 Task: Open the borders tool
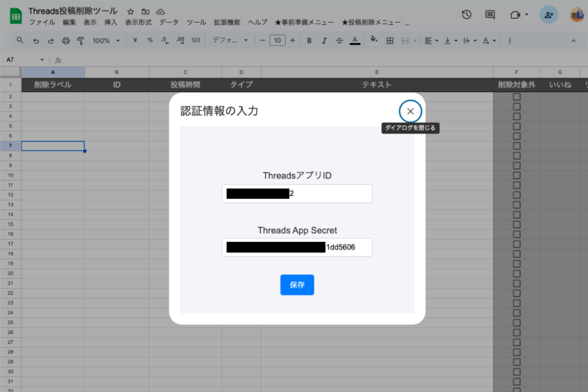tap(390, 41)
